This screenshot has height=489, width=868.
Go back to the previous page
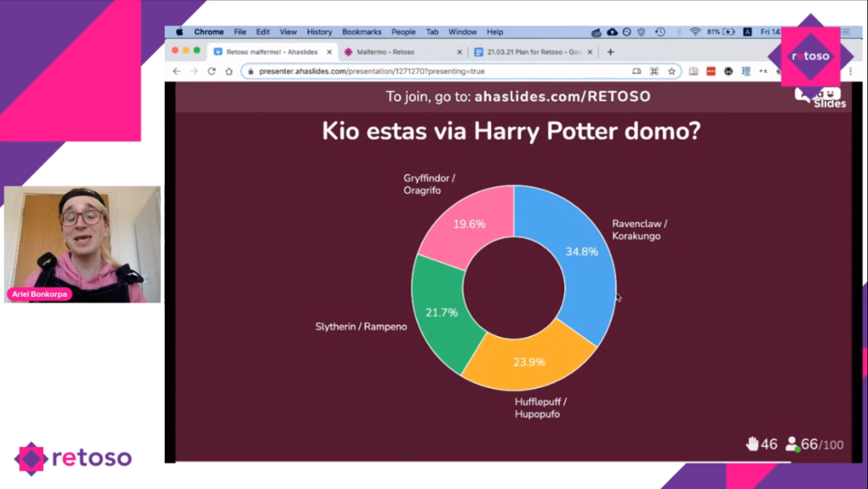point(177,71)
